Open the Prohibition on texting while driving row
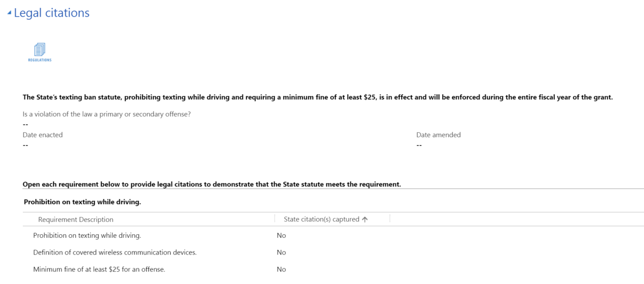644x284 pixels. tap(87, 235)
